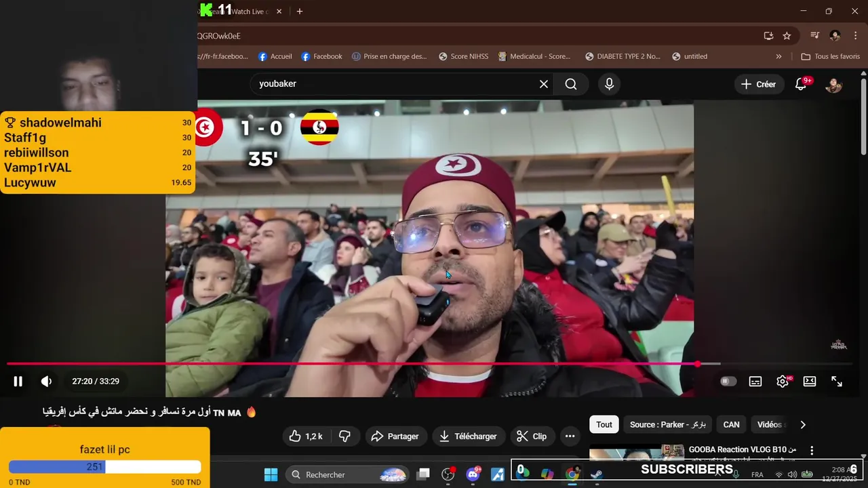Image resolution: width=868 pixels, height=488 pixels.
Task: Mute the video volume speaker icon
Action: point(46,382)
